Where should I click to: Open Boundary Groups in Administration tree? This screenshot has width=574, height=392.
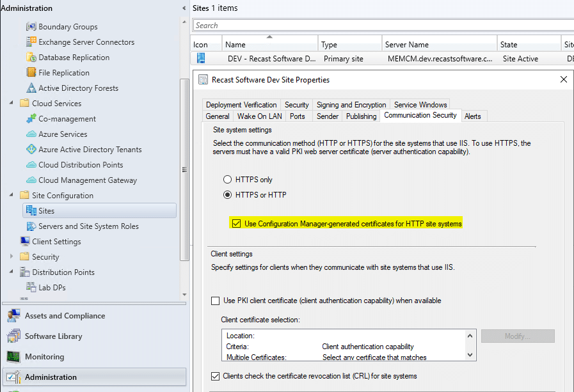(64, 26)
